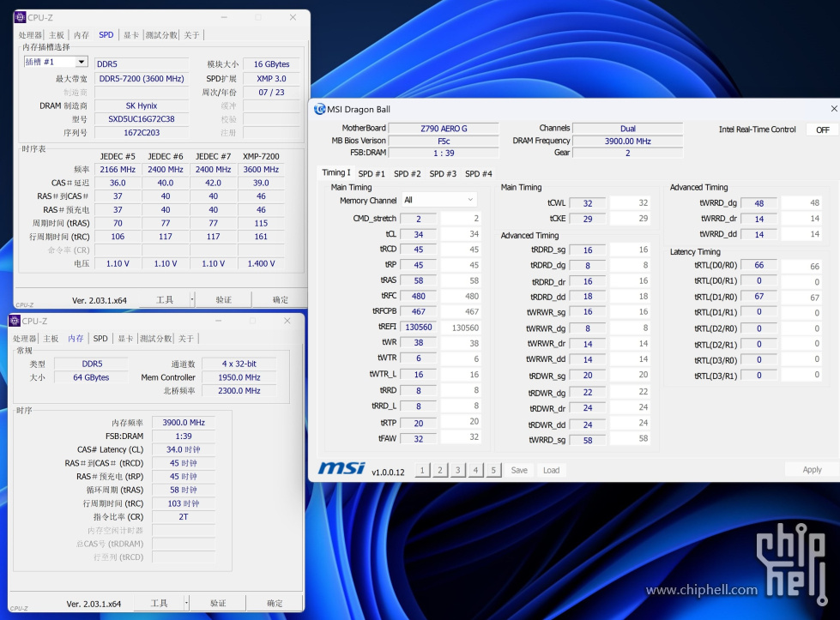Switch to SPD #2 tab in Dragon Ball

408,173
